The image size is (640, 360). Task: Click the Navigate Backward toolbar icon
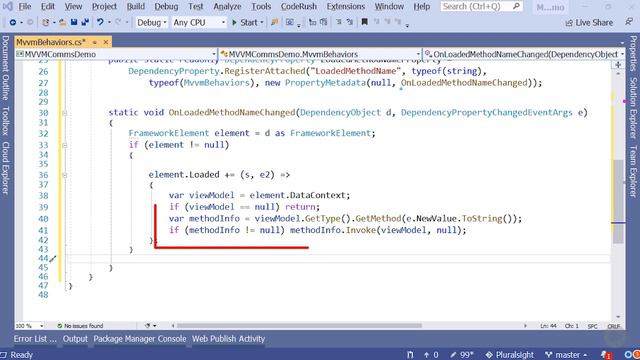pyautogui.click(x=13, y=22)
